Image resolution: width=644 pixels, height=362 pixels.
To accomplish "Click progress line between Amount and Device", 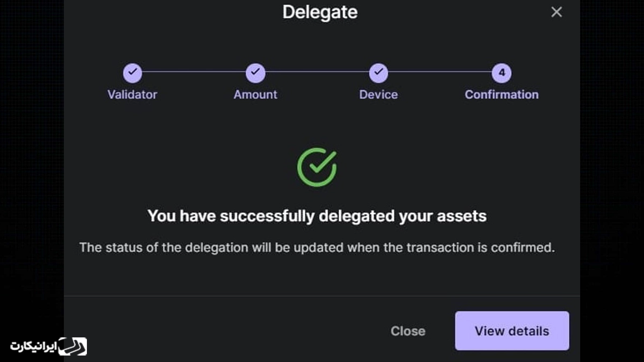I will pos(317,72).
